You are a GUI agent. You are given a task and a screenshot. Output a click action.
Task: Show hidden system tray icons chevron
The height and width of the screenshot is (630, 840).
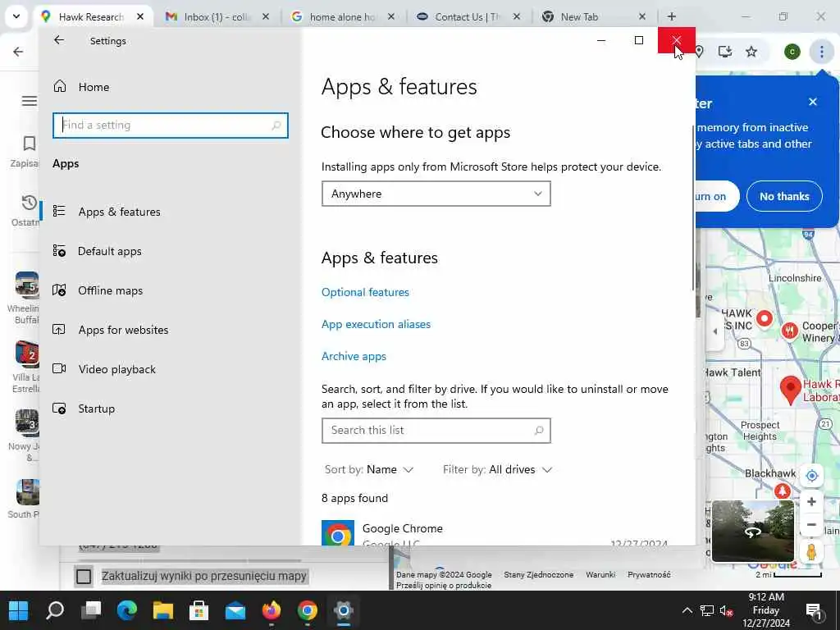click(687, 610)
